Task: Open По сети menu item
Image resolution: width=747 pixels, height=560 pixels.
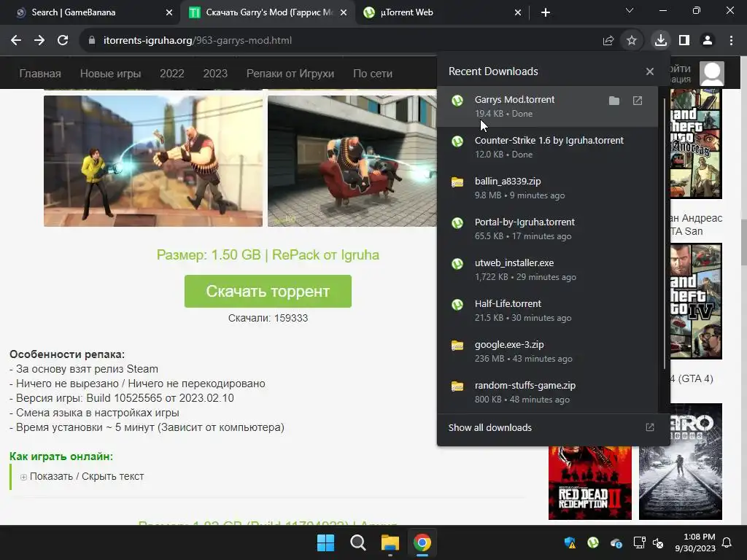Action: pos(373,74)
